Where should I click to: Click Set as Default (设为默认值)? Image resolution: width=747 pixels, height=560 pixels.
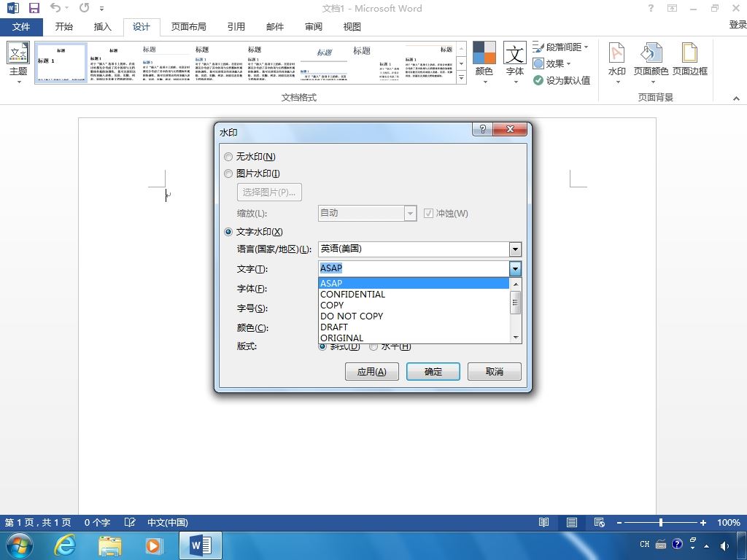[x=562, y=80]
